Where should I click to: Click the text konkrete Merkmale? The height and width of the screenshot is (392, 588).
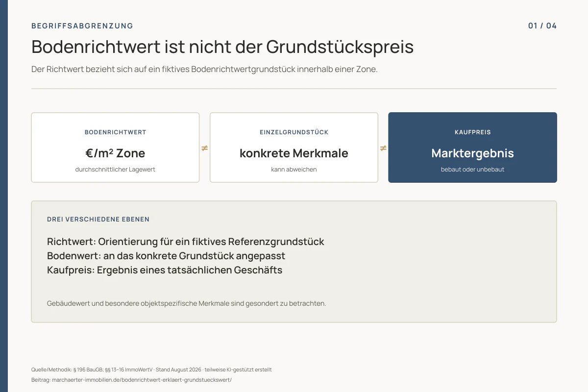(294, 153)
